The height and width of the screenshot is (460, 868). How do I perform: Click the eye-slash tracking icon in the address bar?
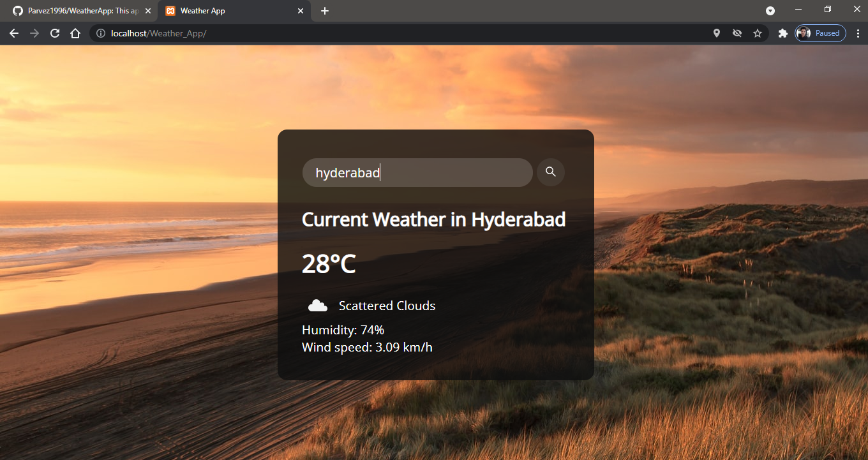[x=737, y=33]
